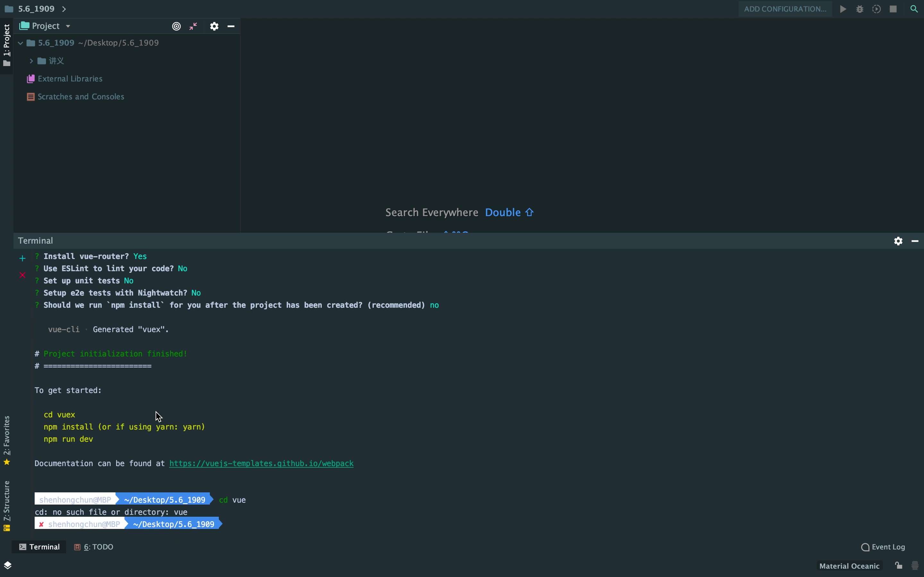Toggle read-only lock icon in status bar
The height and width of the screenshot is (577, 924).
899,565
